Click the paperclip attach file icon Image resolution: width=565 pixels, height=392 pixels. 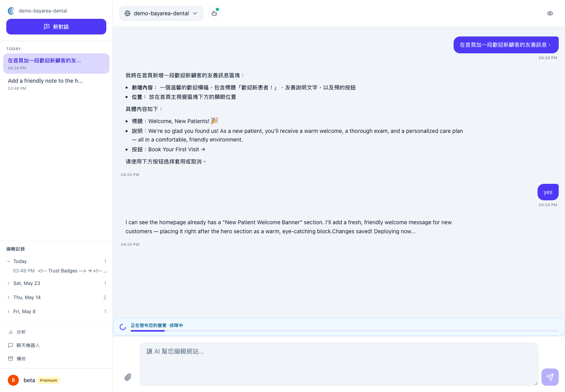click(x=128, y=377)
